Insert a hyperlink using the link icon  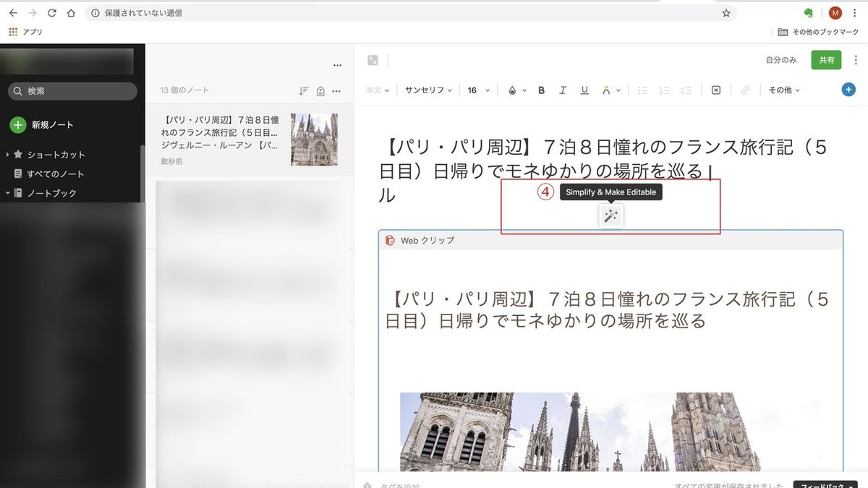pos(746,90)
